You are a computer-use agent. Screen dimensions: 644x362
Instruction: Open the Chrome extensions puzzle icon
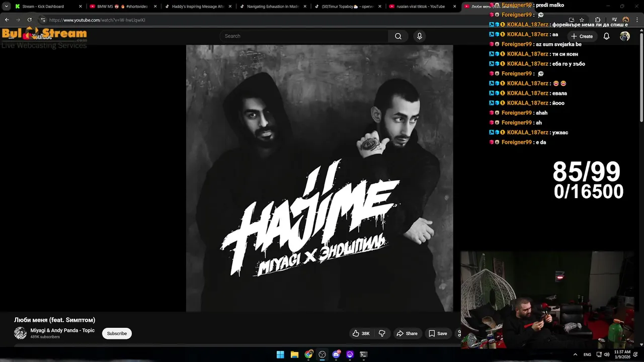click(598, 20)
